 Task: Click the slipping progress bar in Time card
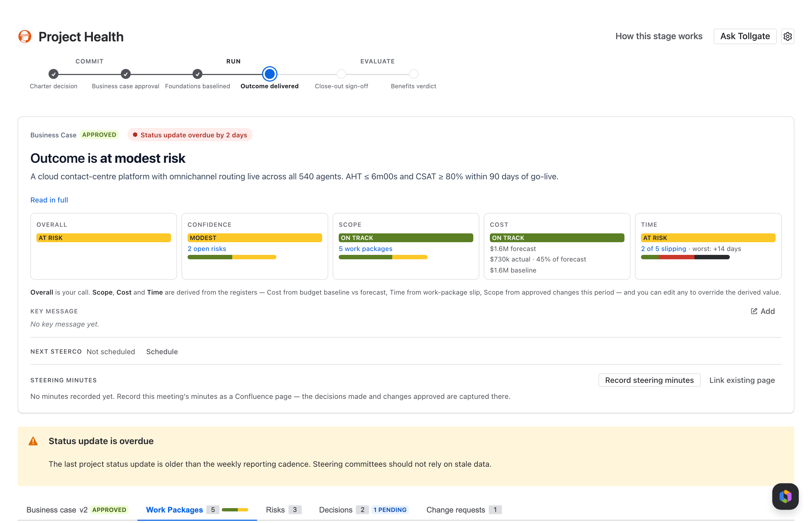coord(685,257)
